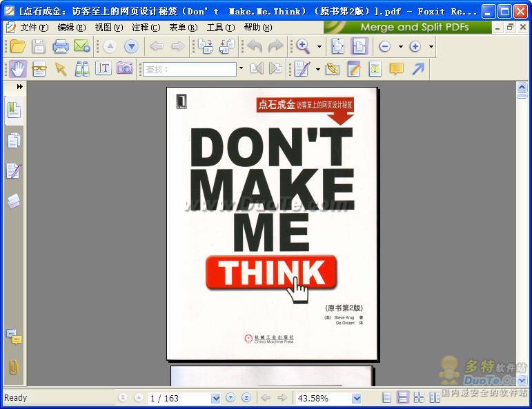Image resolution: width=532 pixels, height=409 pixels.
Task: Click the page number field 1 / 163
Action: coord(179,398)
